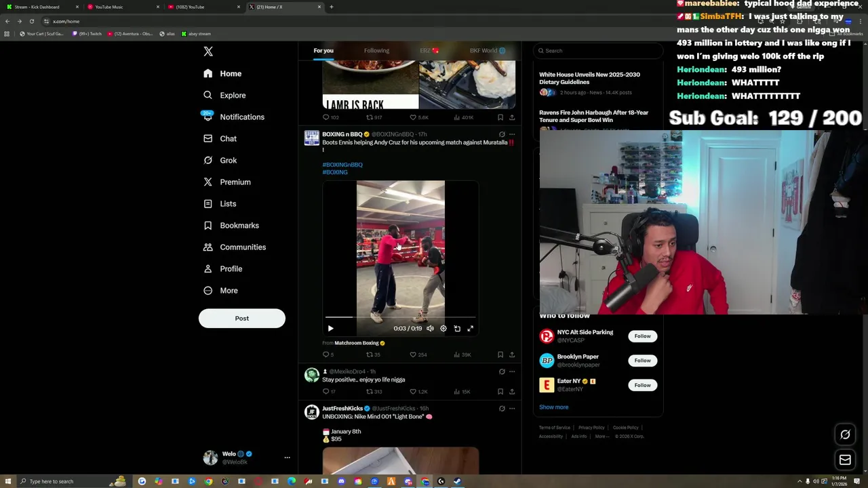The image size is (868, 488).
Task: Open Profile in the sidebar
Action: point(222,268)
